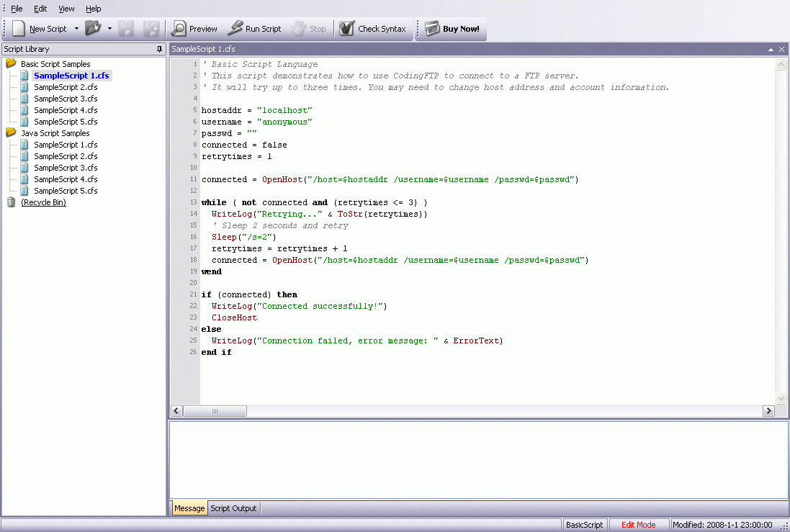Collapse the SampleScript 1.cfs editor pane

771,49
